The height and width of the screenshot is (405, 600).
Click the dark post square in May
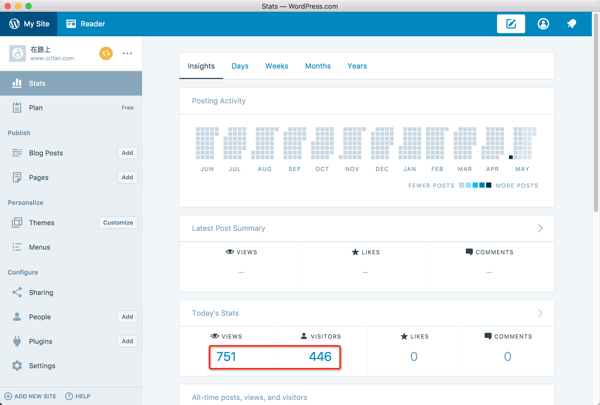pos(511,157)
